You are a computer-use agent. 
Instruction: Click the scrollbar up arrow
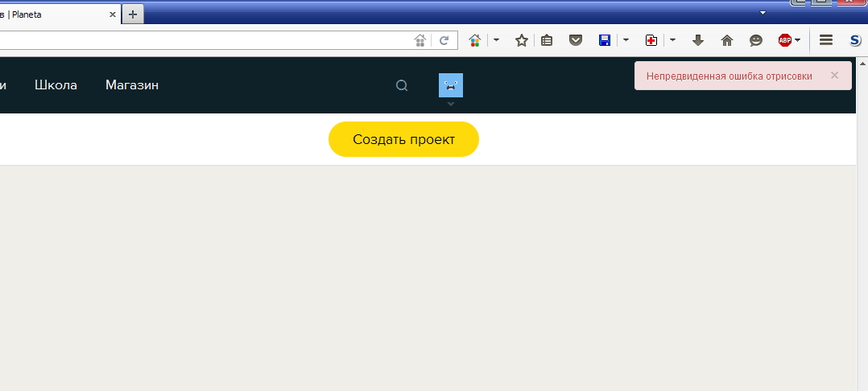(862, 64)
